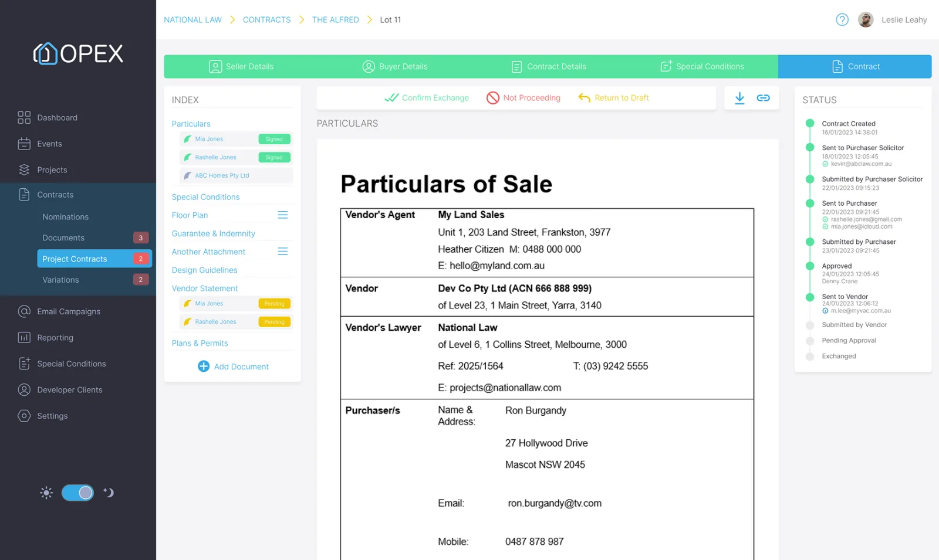
Task: Click the Contract Created status marker
Action: (x=810, y=123)
